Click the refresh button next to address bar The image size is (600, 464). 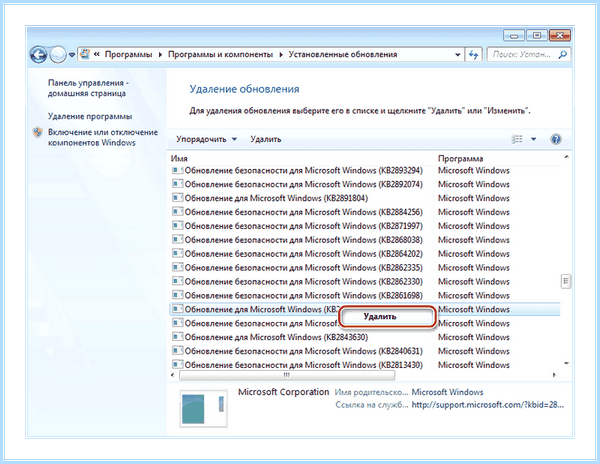pyautogui.click(x=474, y=55)
